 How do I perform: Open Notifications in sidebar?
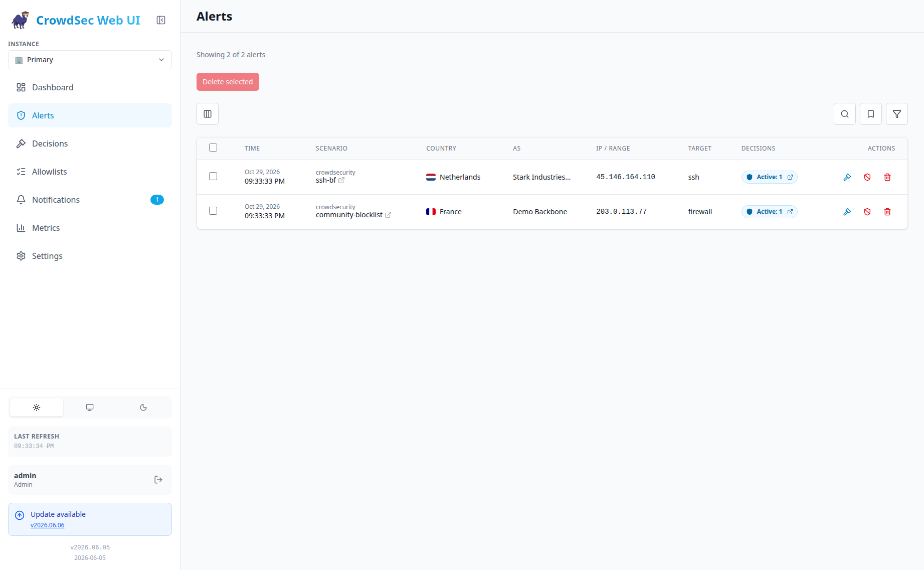[90, 200]
